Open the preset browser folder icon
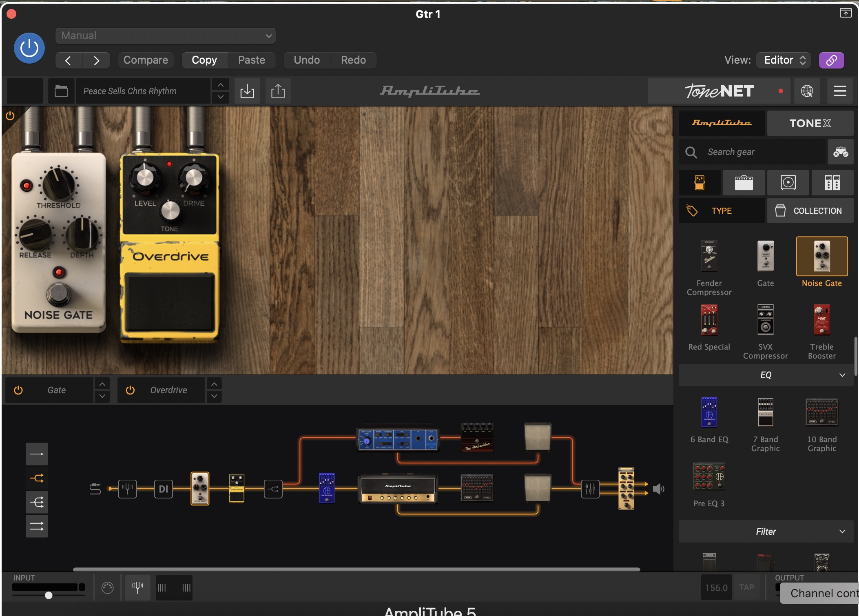This screenshot has width=859, height=616. [61, 91]
